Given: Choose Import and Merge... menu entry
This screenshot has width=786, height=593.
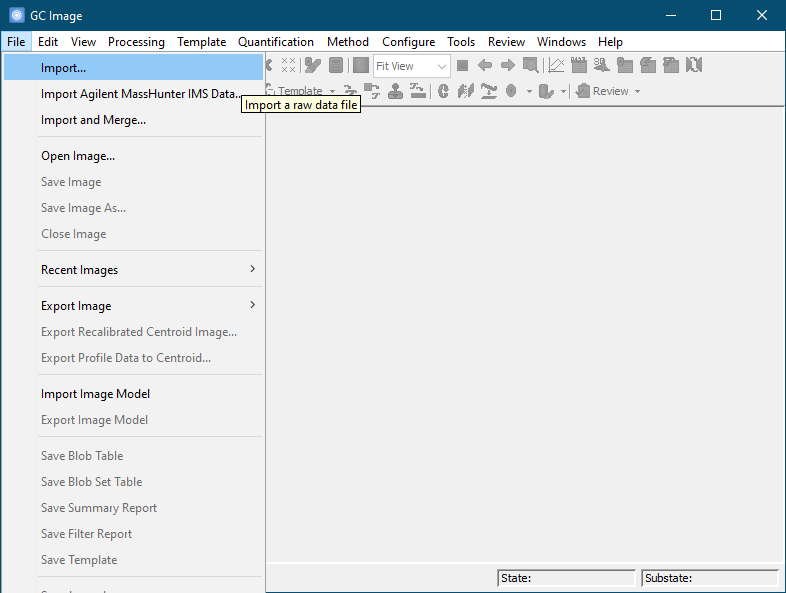Looking at the screenshot, I should point(133,120).
